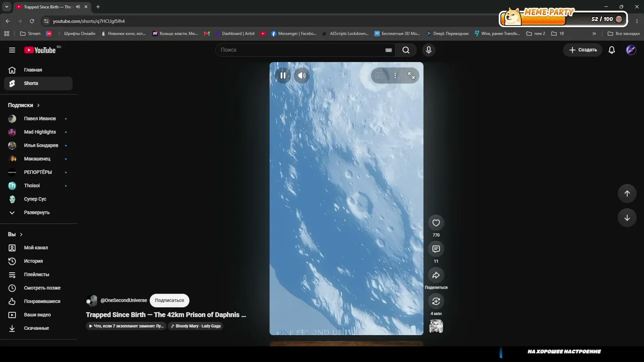
Task: Select Shorts in the sidebar
Action: [38, 83]
